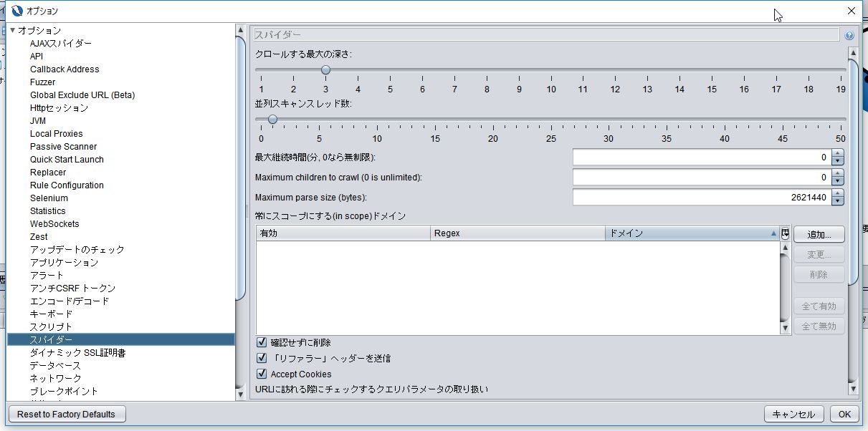
Task: Click the 有効 column header
Action: click(x=343, y=233)
